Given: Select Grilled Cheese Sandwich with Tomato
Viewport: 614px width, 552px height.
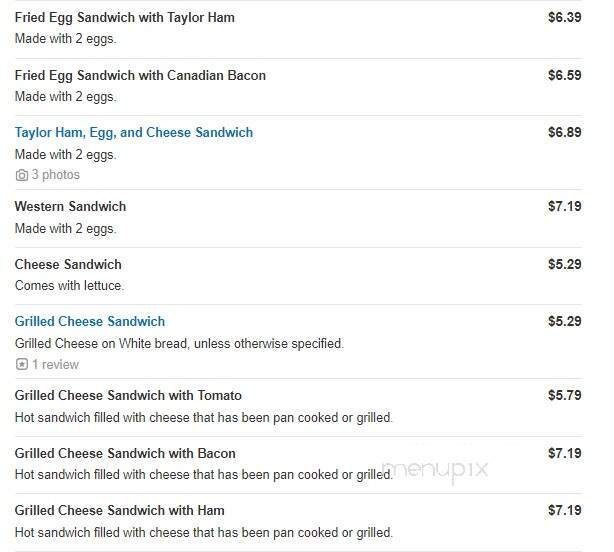Looking at the screenshot, I should click(x=128, y=395).
